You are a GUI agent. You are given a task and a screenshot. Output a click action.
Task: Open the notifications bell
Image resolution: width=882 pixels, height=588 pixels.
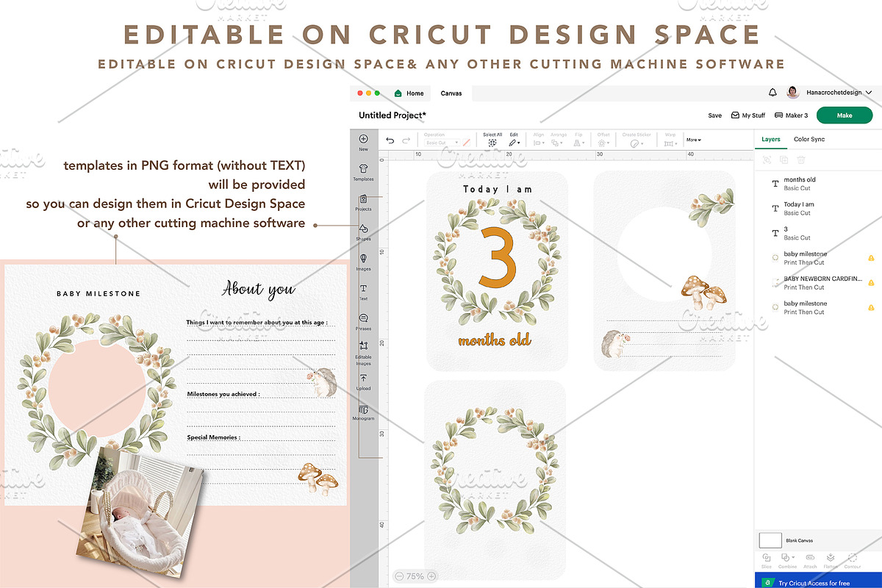coord(772,93)
